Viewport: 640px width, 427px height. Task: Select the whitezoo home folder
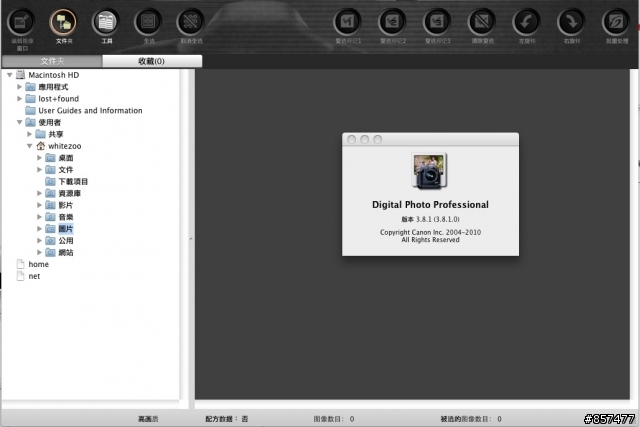(x=64, y=146)
